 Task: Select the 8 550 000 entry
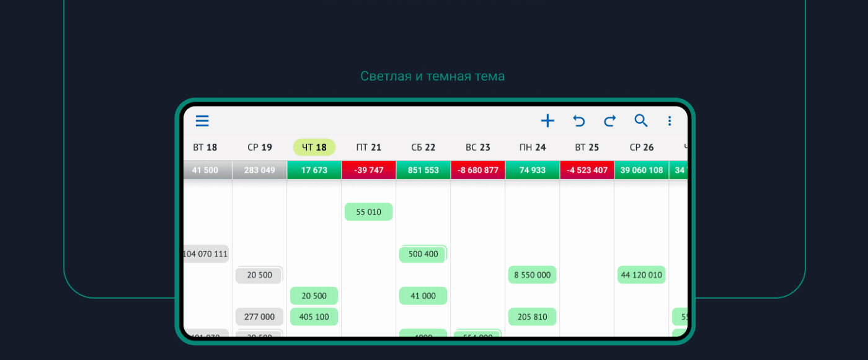[x=532, y=275]
